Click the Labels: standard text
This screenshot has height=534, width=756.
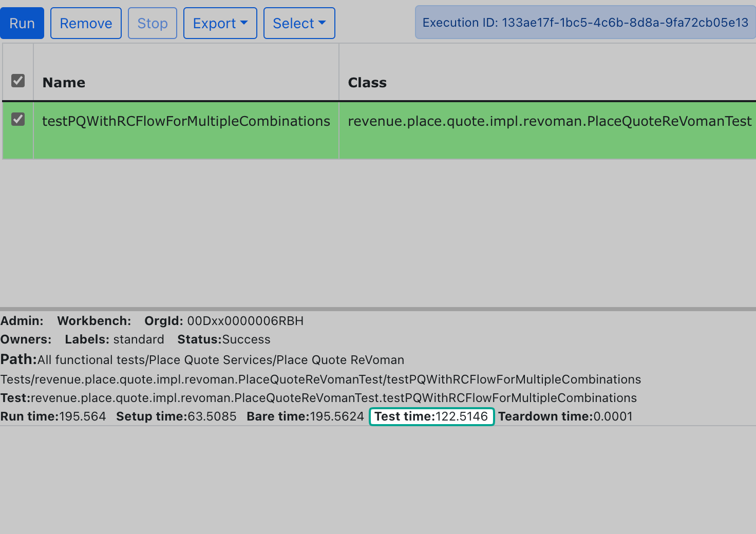click(115, 339)
